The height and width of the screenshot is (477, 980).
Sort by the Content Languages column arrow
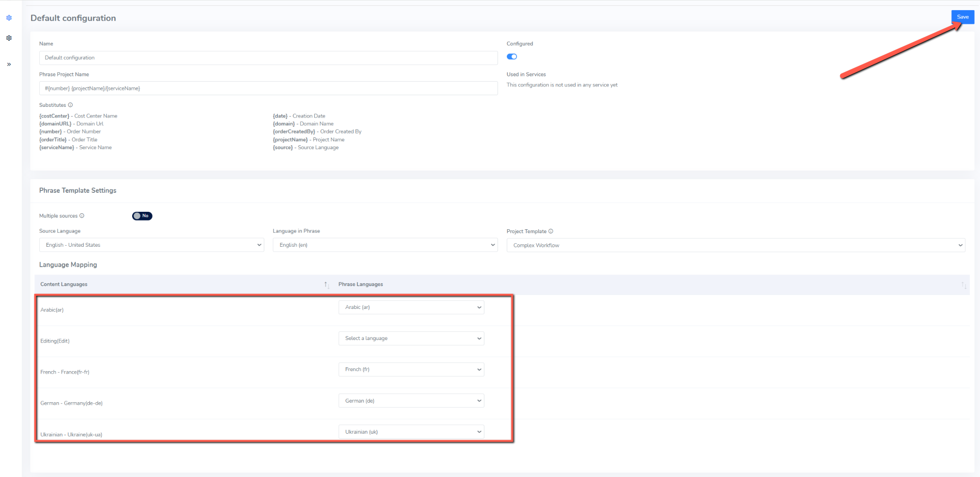pos(327,285)
